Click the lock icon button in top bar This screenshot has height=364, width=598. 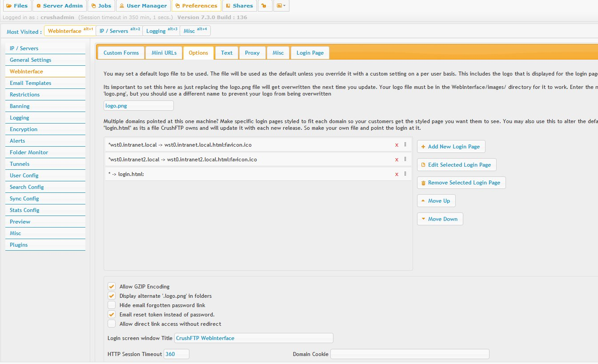pos(265,6)
